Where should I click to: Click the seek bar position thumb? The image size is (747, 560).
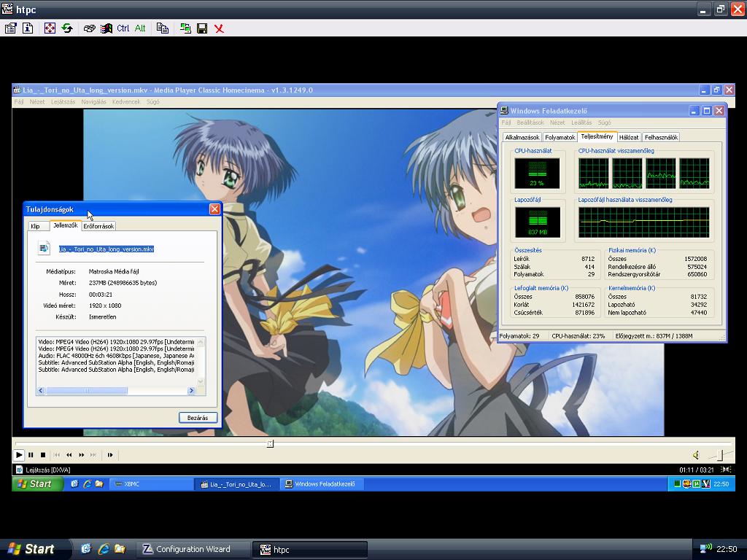point(270,444)
